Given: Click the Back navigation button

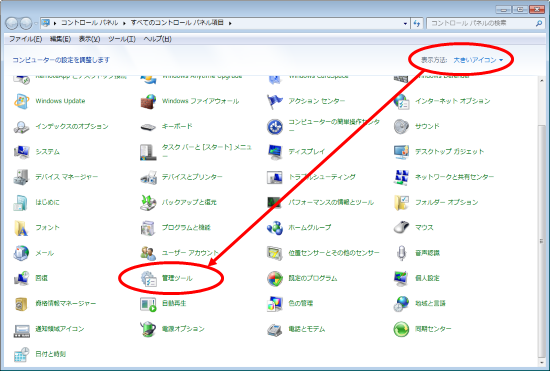Looking at the screenshot, I should tap(12, 23).
